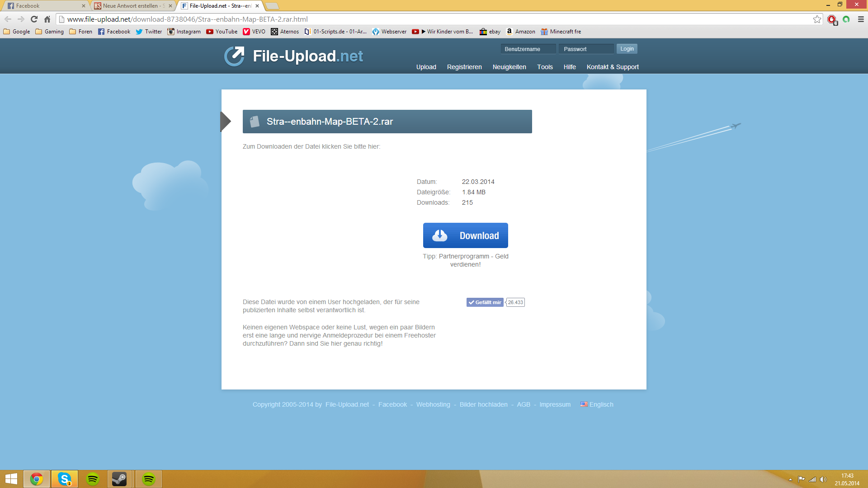Open the Facebook bookmark
Viewport: 868px width, 488px height.
pyautogui.click(x=114, y=32)
